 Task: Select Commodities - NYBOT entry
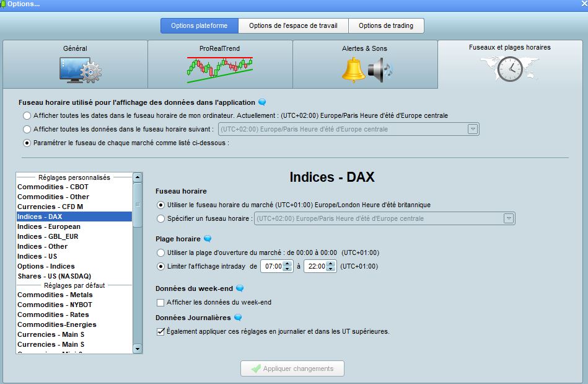(74, 305)
